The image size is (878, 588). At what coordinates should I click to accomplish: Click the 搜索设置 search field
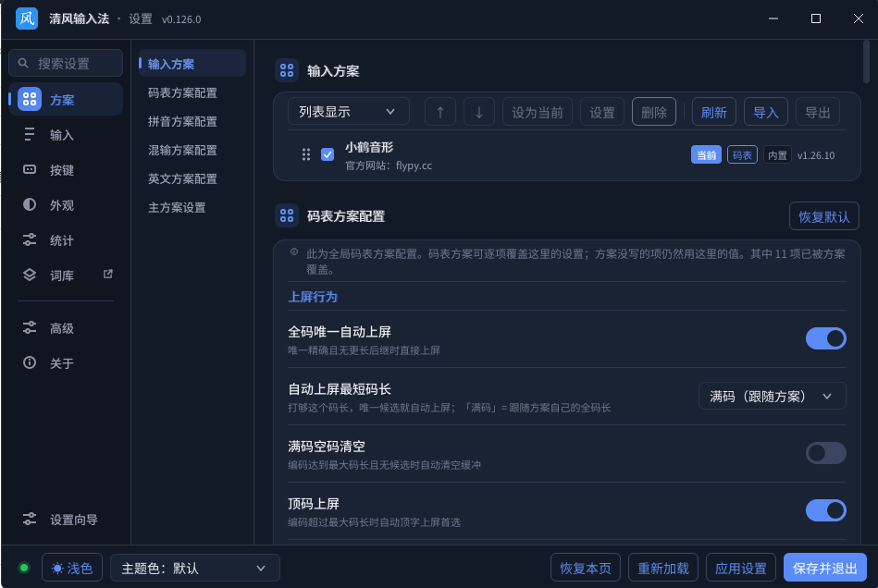[66, 63]
